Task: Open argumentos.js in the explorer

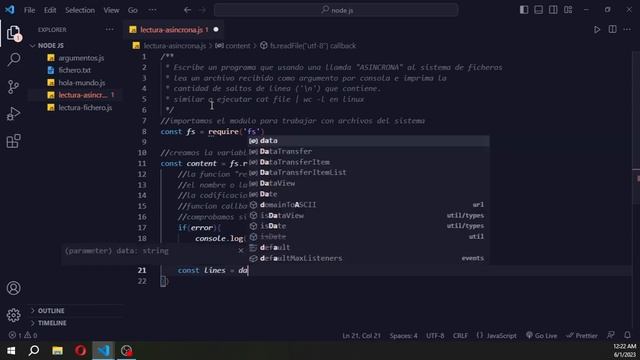Action: click(81, 58)
